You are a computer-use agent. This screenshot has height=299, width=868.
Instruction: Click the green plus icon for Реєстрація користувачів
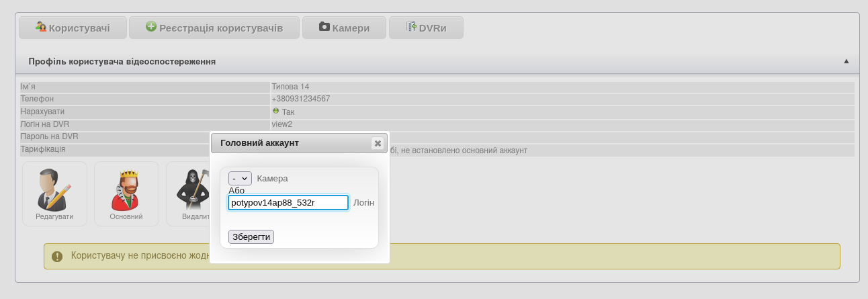pos(151,27)
